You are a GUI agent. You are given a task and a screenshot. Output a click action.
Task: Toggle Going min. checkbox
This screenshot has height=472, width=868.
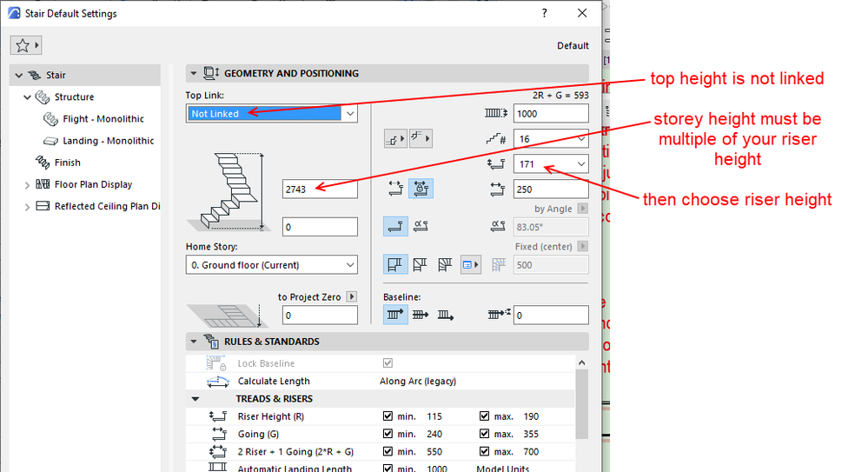tap(388, 434)
